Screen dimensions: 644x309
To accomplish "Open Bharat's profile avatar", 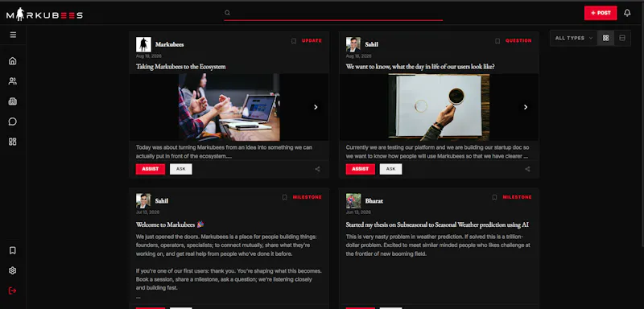I will pos(353,200).
